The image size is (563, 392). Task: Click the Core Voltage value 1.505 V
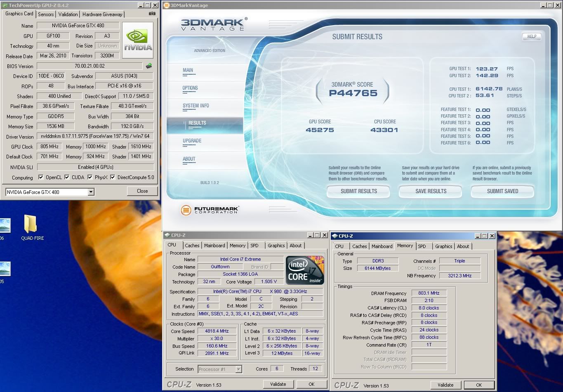coord(269,281)
